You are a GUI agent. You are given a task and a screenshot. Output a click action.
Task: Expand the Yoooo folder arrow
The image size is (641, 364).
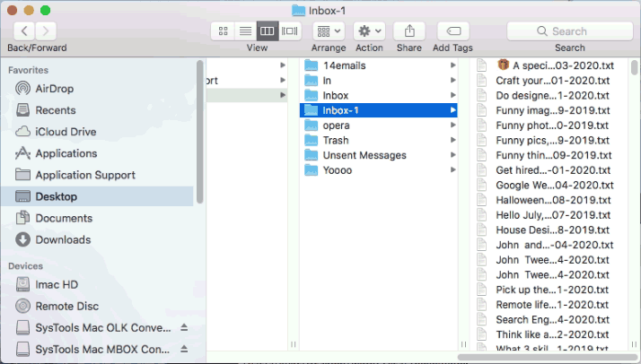[x=453, y=169]
